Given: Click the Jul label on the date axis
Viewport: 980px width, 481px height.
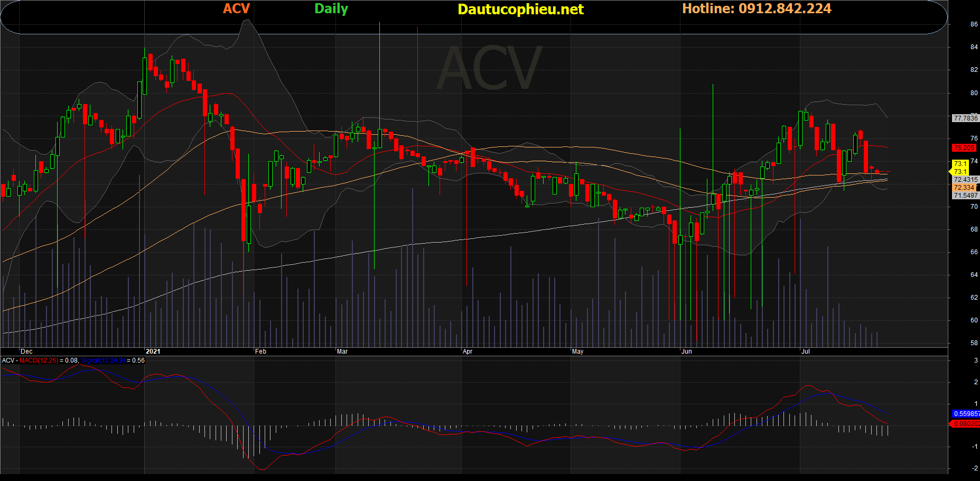Looking at the screenshot, I should [x=805, y=351].
